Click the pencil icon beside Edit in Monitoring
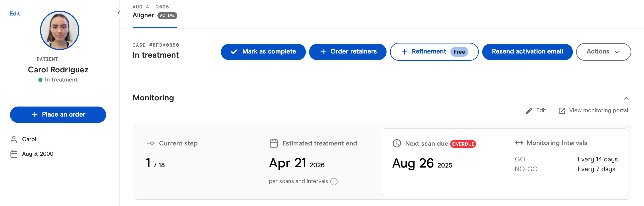The image size is (644, 206). [x=529, y=111]
